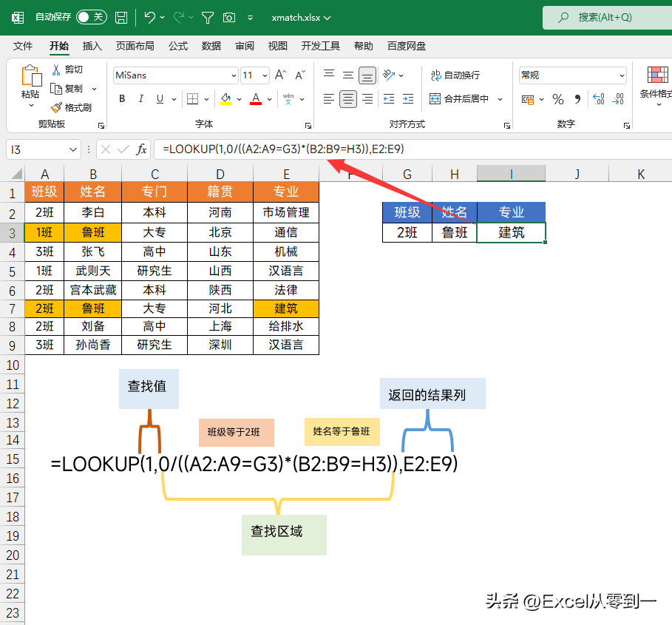Click the Top Align icon
This screenshot has width=672, height=625.
click(329, 75)
